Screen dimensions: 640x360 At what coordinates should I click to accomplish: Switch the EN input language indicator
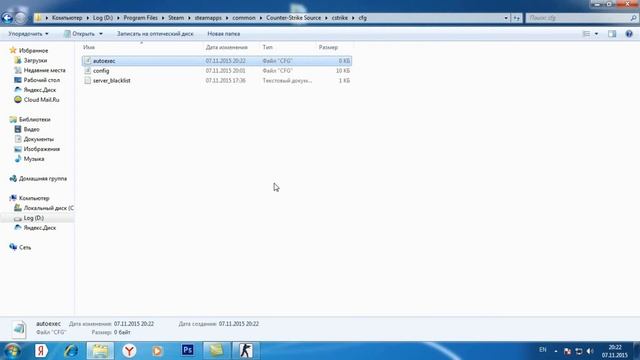(x=542, y=350)
